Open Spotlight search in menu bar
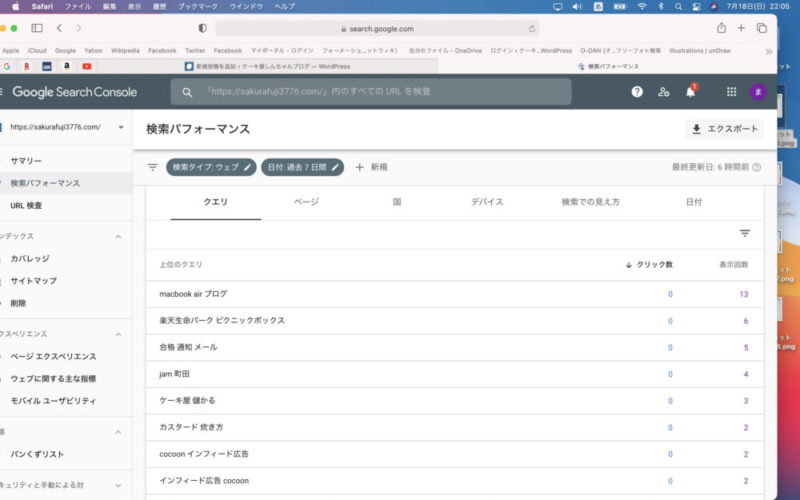800x500 pixels. tap(678, 7)
